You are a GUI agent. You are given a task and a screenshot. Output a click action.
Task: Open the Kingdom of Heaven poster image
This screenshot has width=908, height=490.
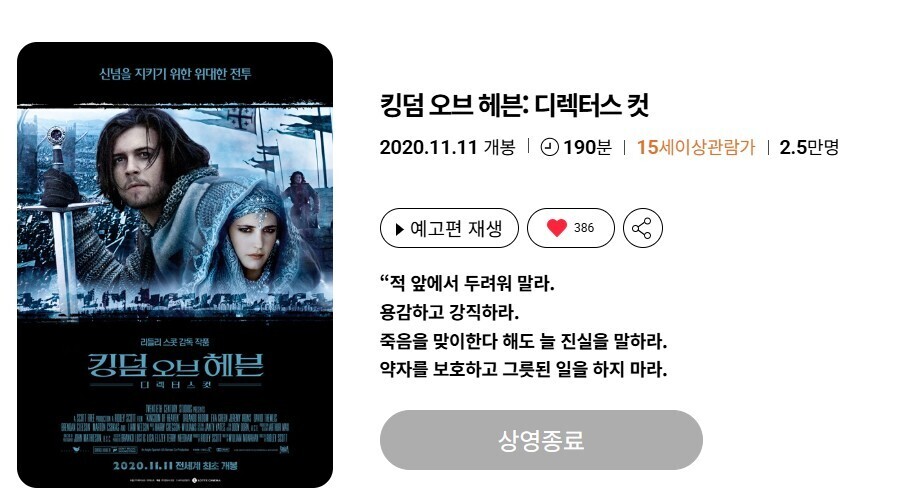(175, 265)
